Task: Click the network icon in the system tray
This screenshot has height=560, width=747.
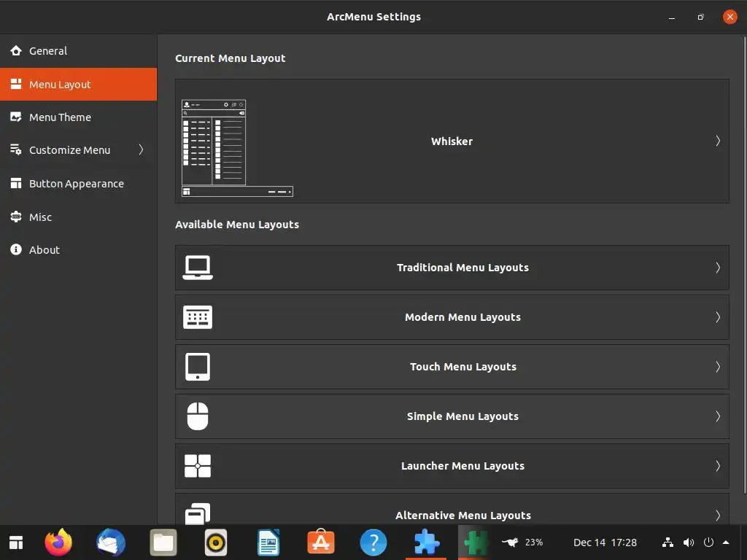Action: pyautogui.click(x=668, y=542)
